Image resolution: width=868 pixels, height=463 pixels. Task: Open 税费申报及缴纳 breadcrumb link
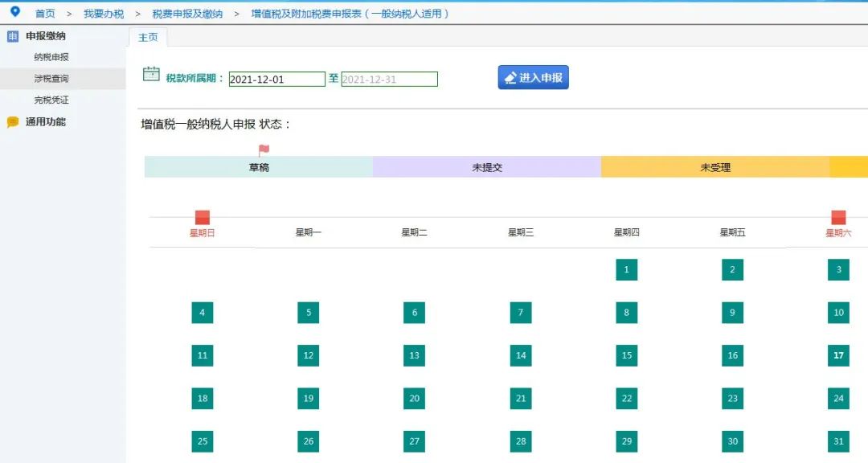(187, 14)
